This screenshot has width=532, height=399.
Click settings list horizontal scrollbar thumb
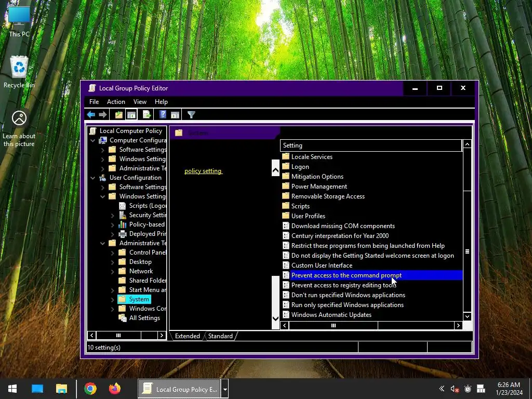pos(333,325)
